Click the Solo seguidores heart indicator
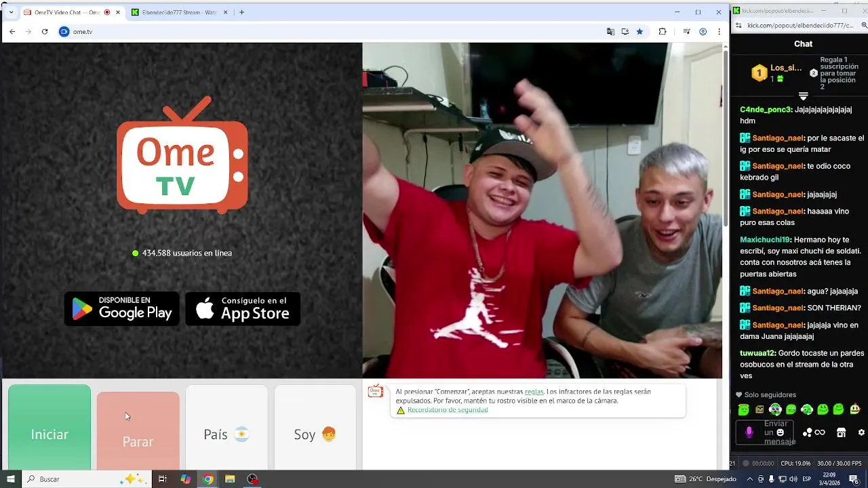The width and height of the screenshot is (868, 488). pos(766,395)
